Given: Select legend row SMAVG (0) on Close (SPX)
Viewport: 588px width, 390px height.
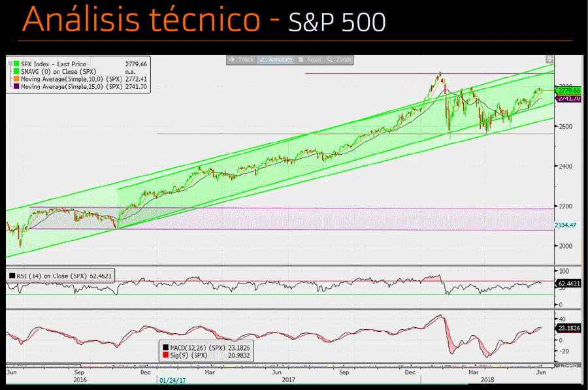Looking at the screenshot, I should tap(80, 71).
